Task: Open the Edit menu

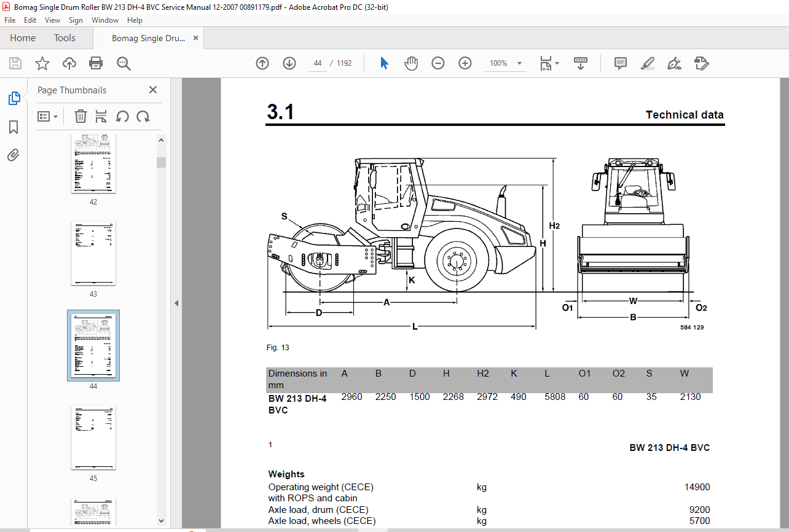Action: point(30,20)
